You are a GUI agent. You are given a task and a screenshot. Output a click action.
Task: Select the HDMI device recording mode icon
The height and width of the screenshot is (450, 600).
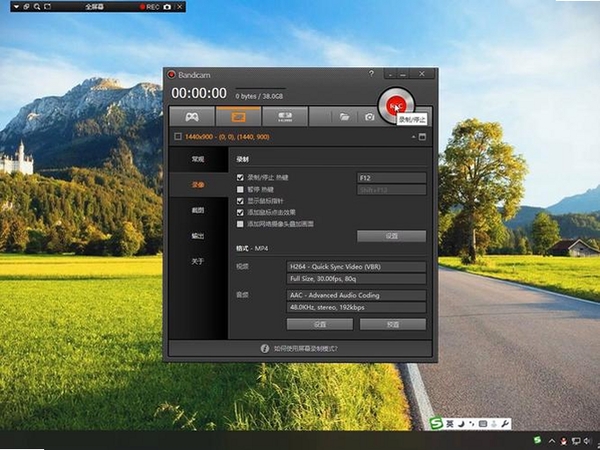(285, 117)
